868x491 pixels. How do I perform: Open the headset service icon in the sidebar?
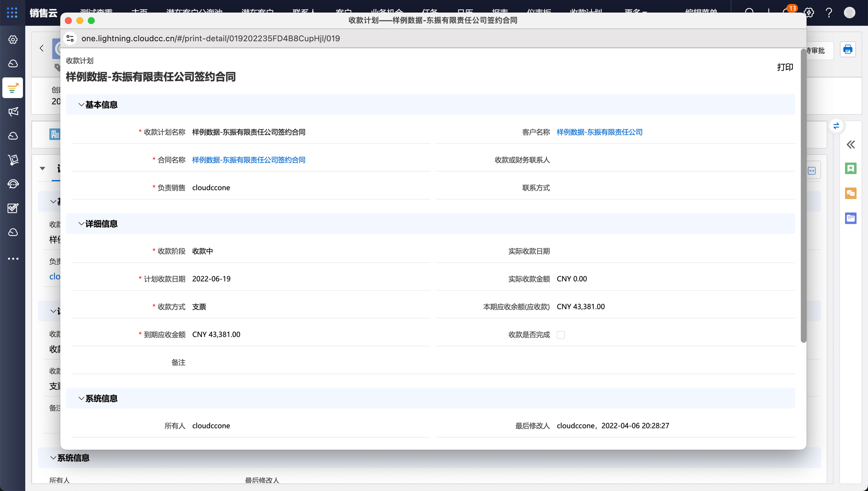[13, 184]
